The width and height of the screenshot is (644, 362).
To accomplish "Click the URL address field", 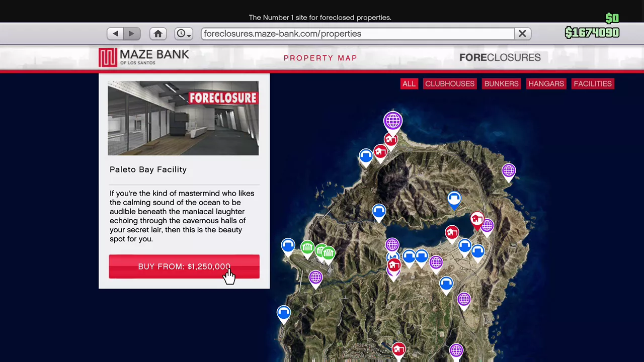I will [x=358, y=34].
